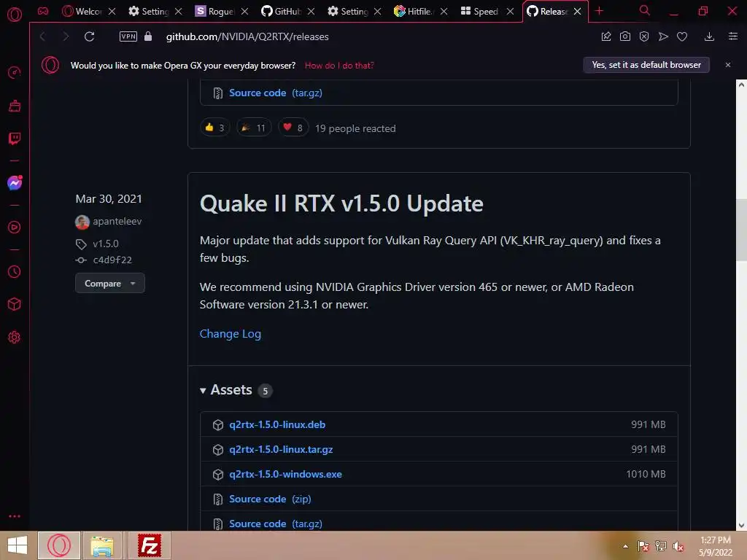The image size is (747, 560).
Task: Open FileZilla from taskbar
Action: click(149, 545)
